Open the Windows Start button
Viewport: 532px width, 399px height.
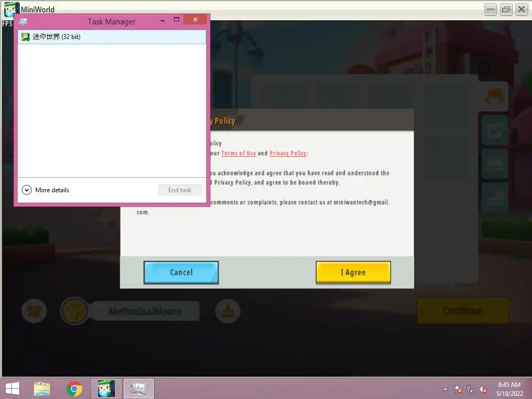[12, 389]
